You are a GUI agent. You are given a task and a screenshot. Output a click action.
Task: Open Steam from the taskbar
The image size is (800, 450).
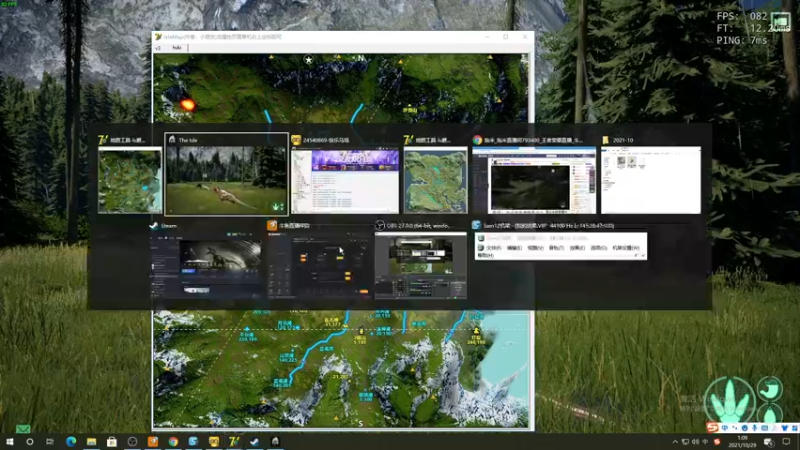[254, 442]
